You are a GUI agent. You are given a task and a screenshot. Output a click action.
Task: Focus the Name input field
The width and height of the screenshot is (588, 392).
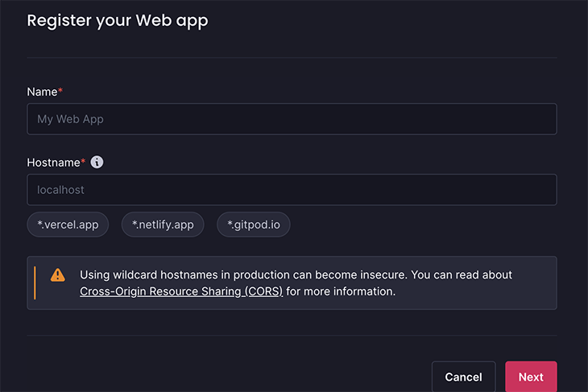pyautogui.click(x=292, y=119)
